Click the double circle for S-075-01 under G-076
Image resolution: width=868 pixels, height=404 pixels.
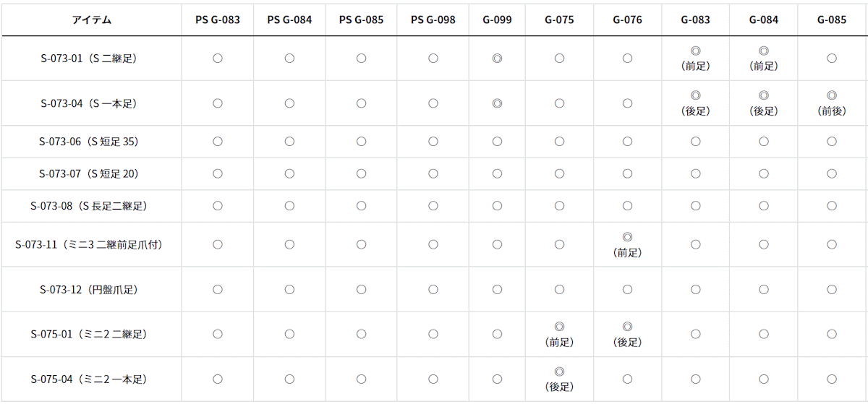coord(627,327)
